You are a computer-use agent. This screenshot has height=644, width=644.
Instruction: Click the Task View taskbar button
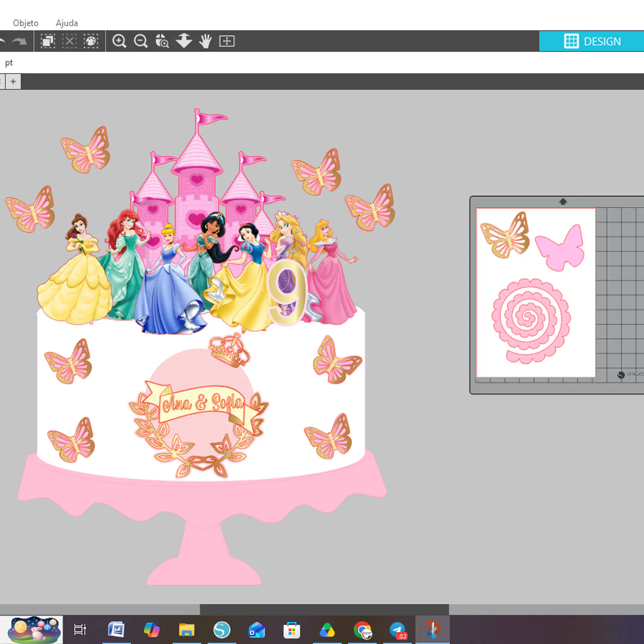pos(80,630)
